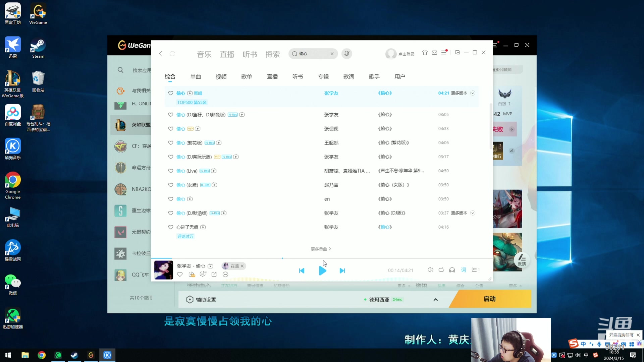
Task: Share the playing song via share icon
Action: [x=214, y=274]
